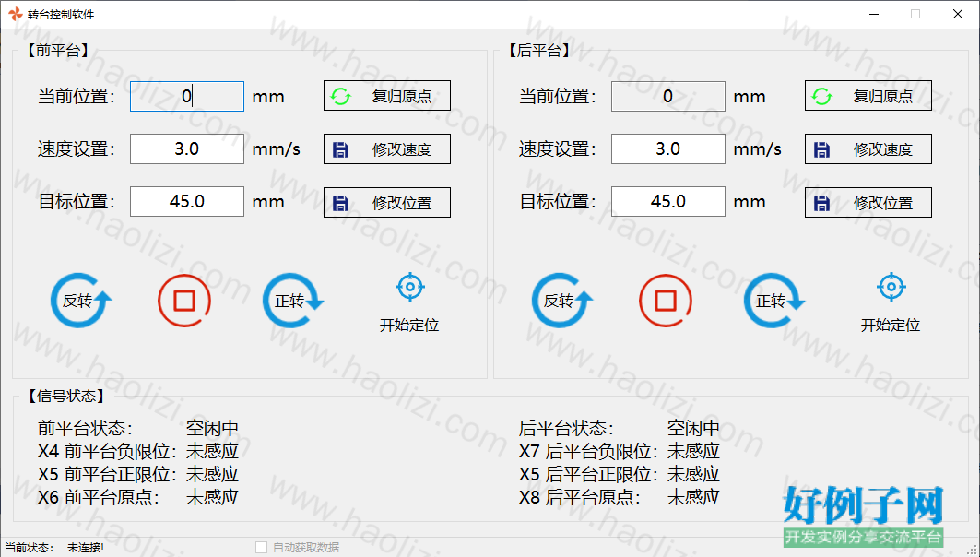This screenshot has width=980, height=557.
Task: Edit front platform speed field 3.0
Action: pyautogui.click(x=187, y=148)
